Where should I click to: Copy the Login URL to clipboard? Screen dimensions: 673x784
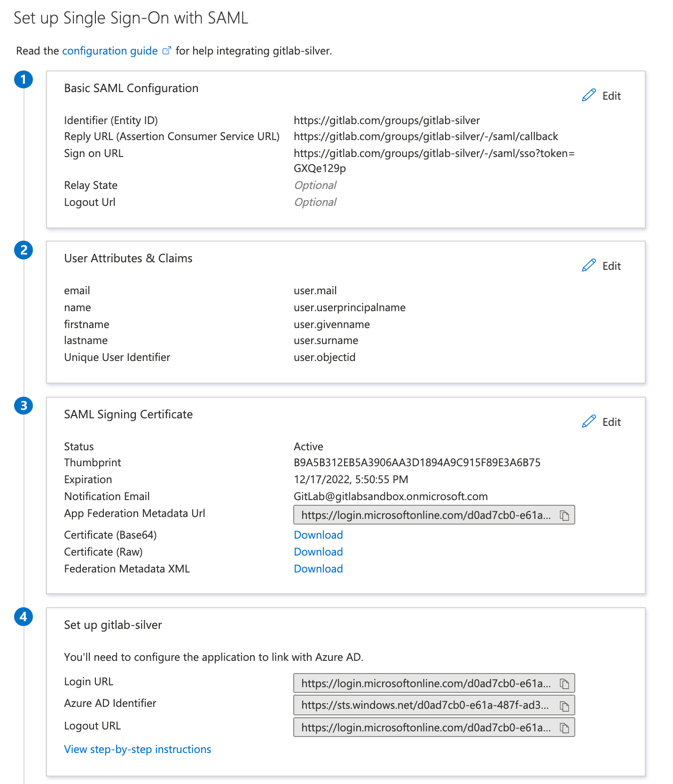(x=564, y=683)
